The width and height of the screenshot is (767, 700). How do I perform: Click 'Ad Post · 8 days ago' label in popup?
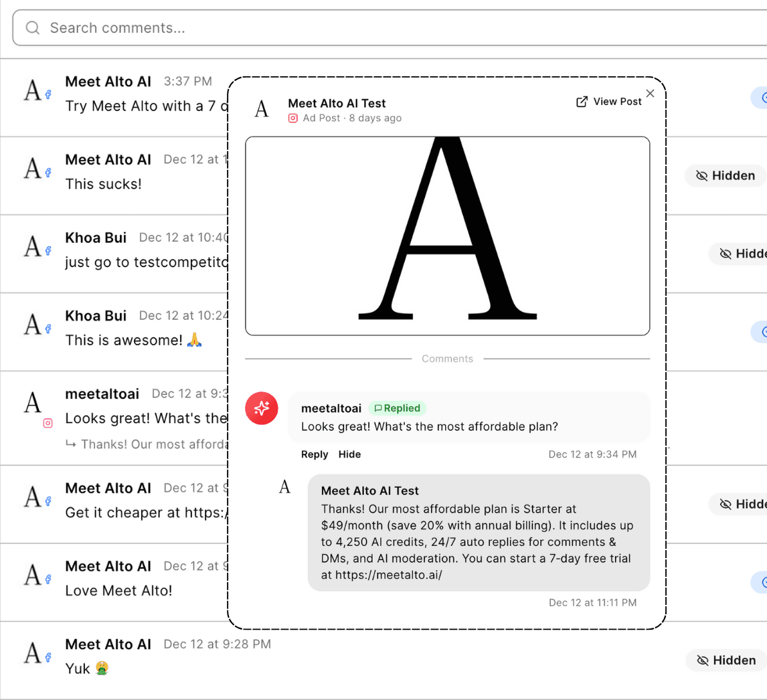[351, 118]
